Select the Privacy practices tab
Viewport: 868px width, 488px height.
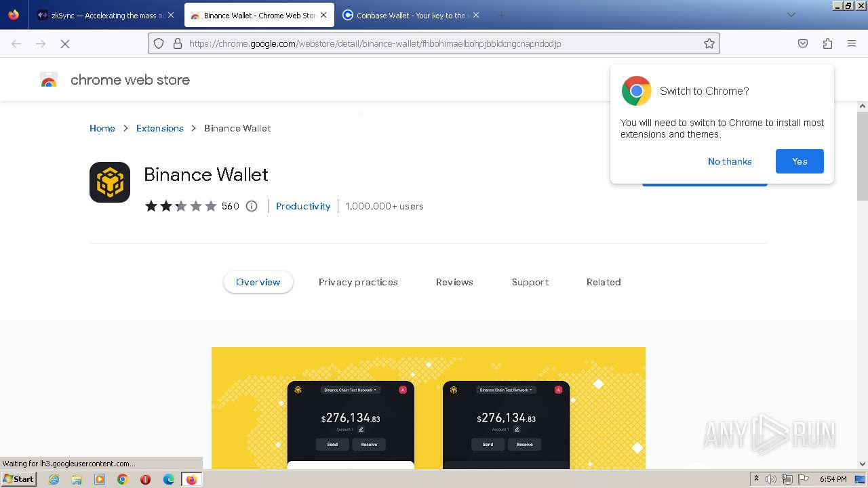click(358, 282)
